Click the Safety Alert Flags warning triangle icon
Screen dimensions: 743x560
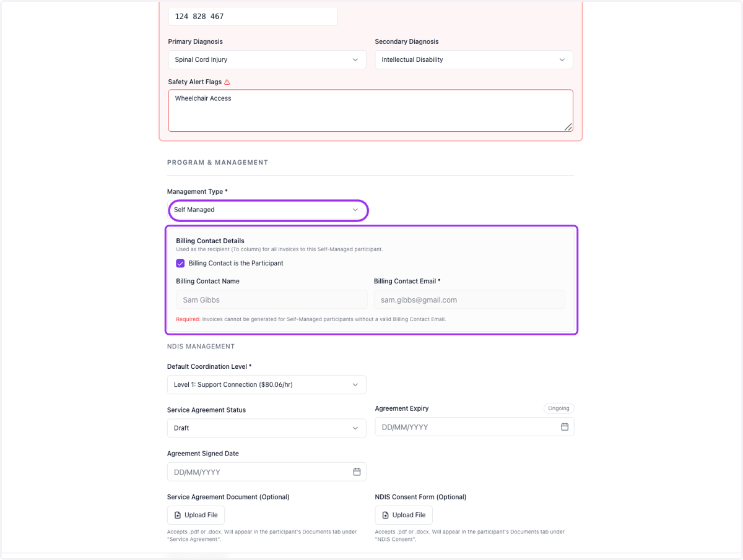coord(227,82)
